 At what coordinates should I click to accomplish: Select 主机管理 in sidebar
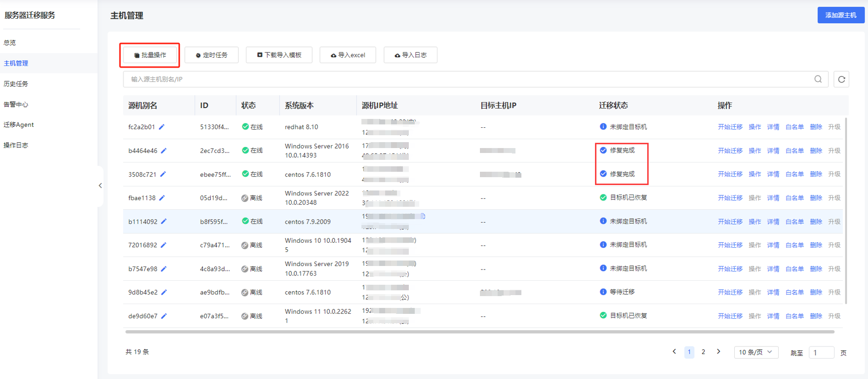coord(16,63)
